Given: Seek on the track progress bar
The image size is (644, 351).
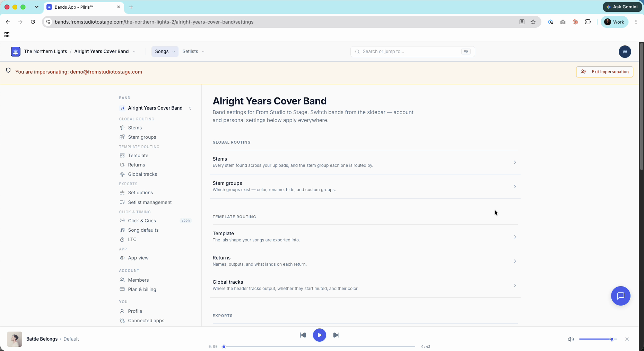Looking at the screenshot, I should tap(319, 346).
